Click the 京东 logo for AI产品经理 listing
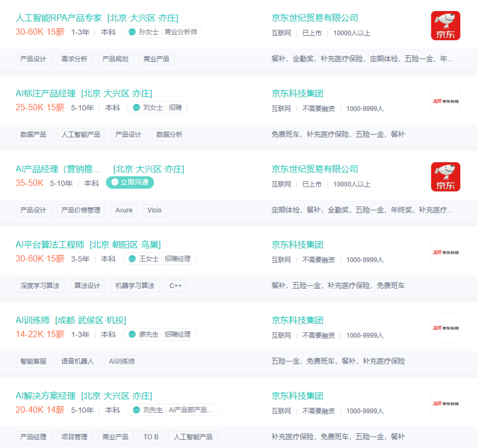This screenshot has width=477, height=448. [446, 177]
